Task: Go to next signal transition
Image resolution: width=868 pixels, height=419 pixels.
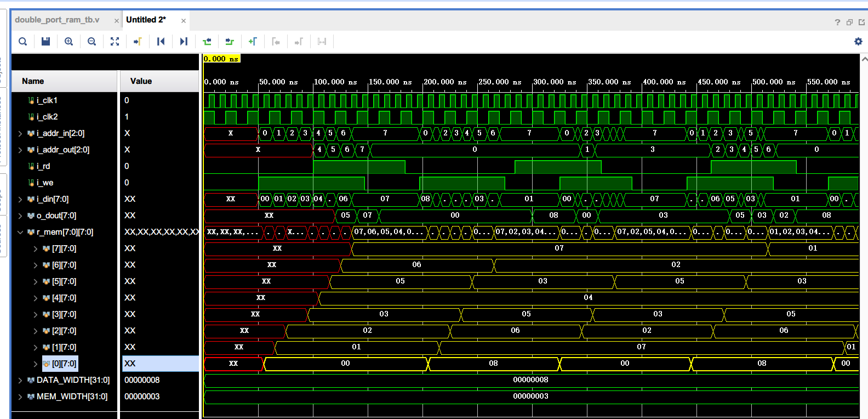Action: [230, 42]
